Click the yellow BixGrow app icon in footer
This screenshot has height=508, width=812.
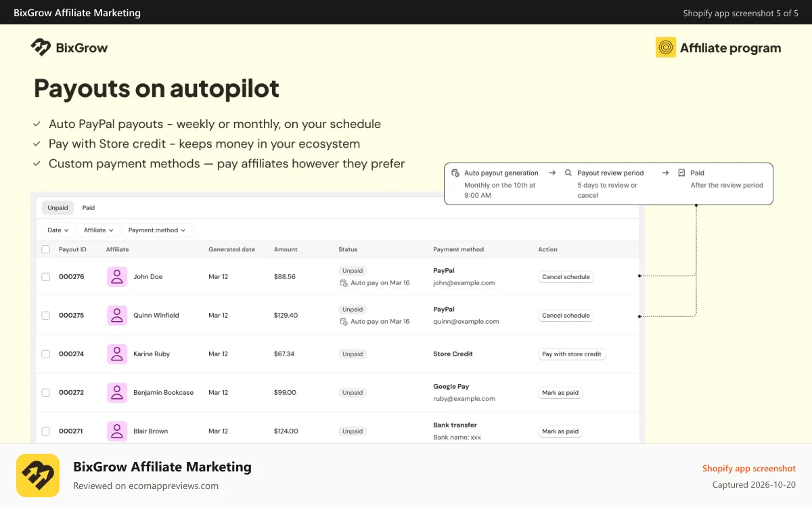pos(38,475)
